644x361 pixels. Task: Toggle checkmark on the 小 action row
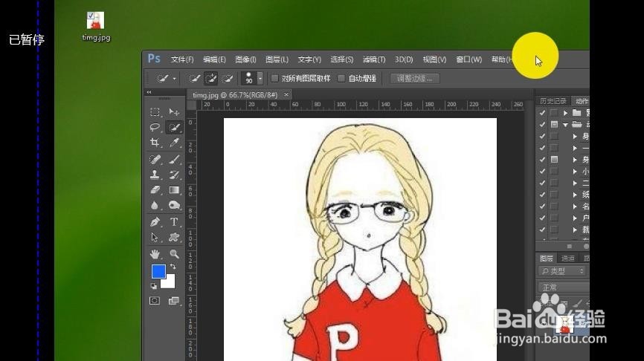click(x=543, y=171)
